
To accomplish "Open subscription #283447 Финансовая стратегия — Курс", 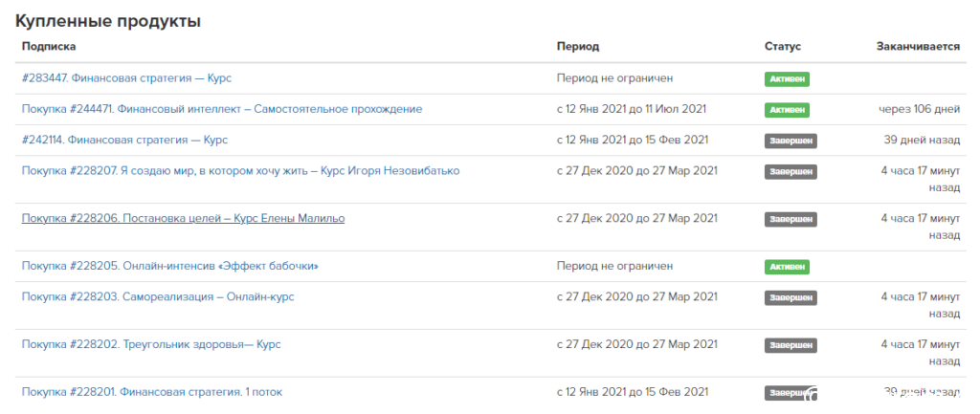I will pyautogui.click(x=127, y=78).
